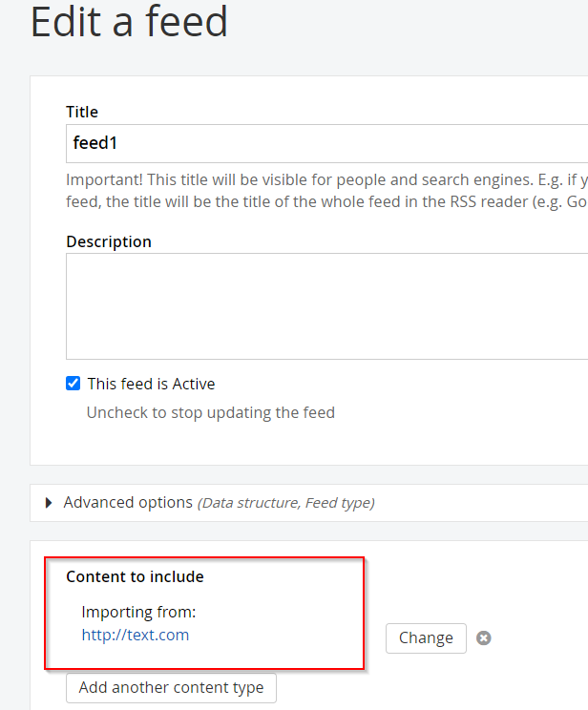Click the Description field label
Image resolution: width=588 pixels, height=710 pixels.
tap(109, 241)
